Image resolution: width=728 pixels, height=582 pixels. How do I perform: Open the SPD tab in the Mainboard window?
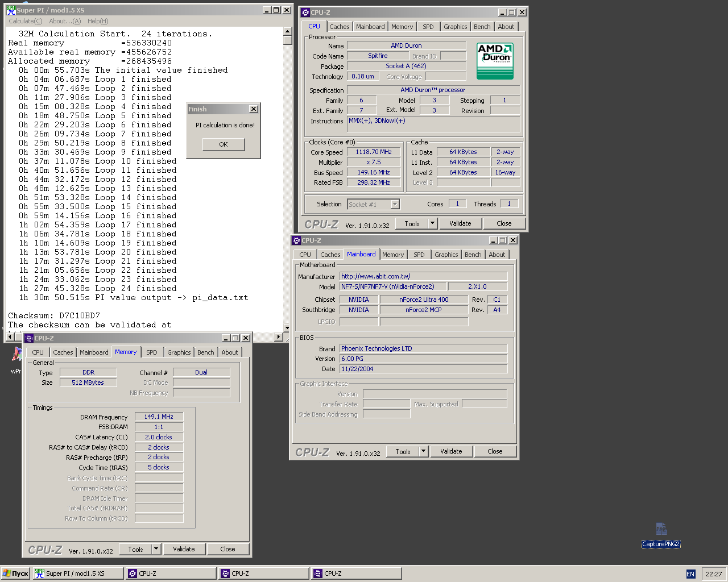[x=419, y=255]
